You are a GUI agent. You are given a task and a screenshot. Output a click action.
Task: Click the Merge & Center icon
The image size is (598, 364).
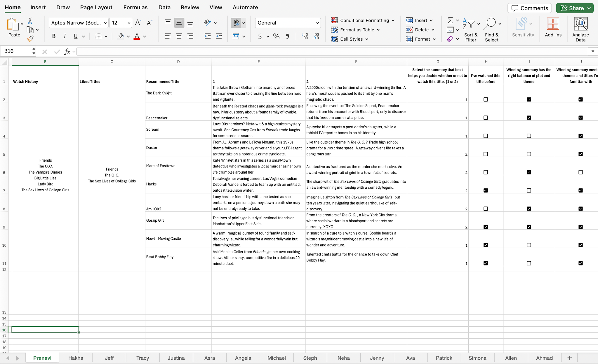[236, 36]
